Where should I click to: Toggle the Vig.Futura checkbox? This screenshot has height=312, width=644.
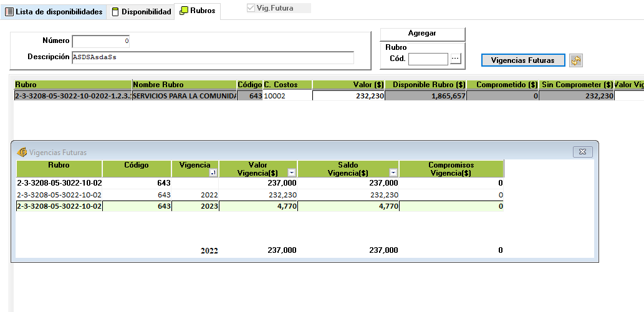tap(252, 8)
